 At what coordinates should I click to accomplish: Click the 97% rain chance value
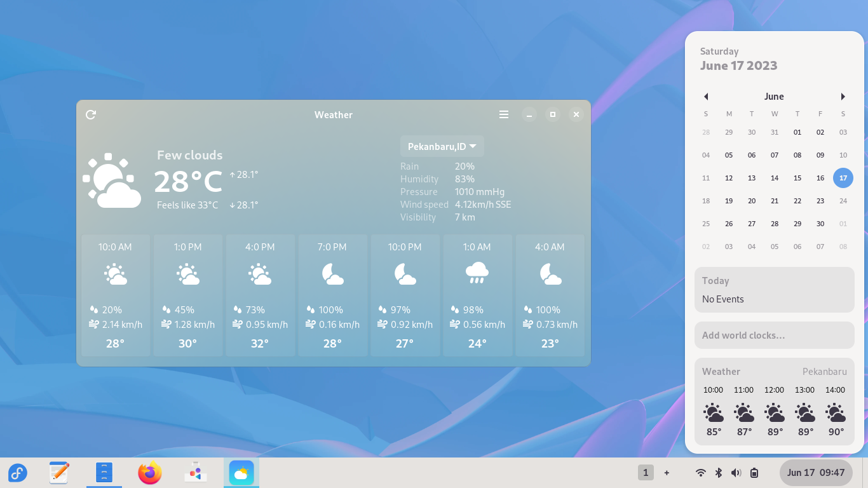400,310
